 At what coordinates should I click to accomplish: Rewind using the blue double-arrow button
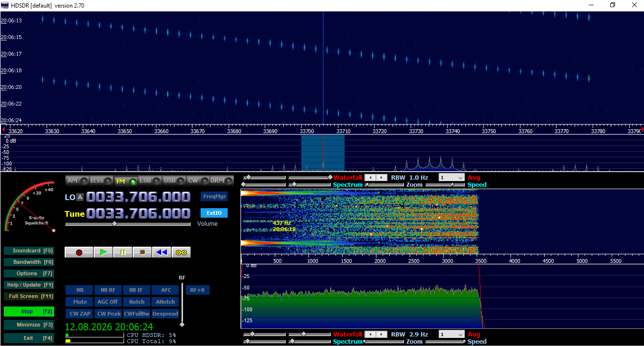[162, 252]
